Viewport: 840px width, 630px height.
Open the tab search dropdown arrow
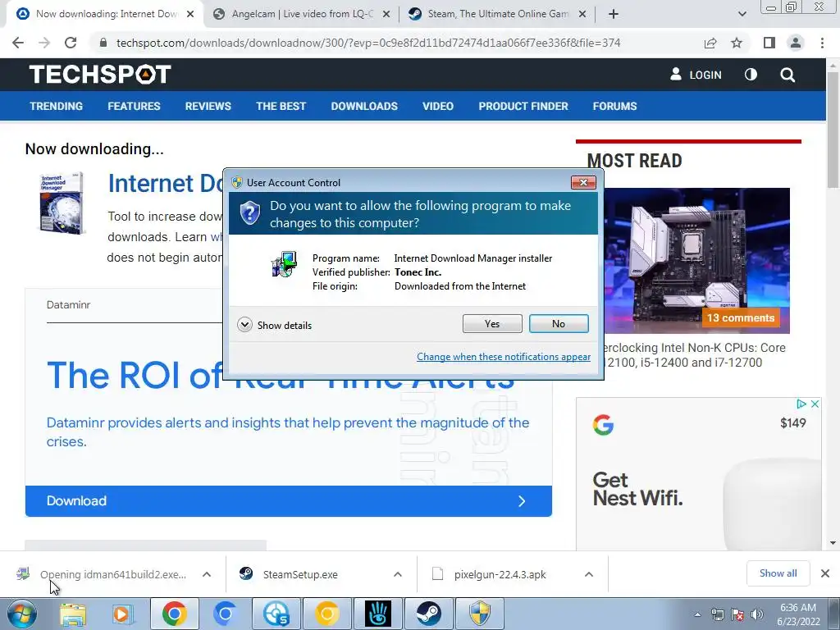pyautogui.click(x=742, y=14)
